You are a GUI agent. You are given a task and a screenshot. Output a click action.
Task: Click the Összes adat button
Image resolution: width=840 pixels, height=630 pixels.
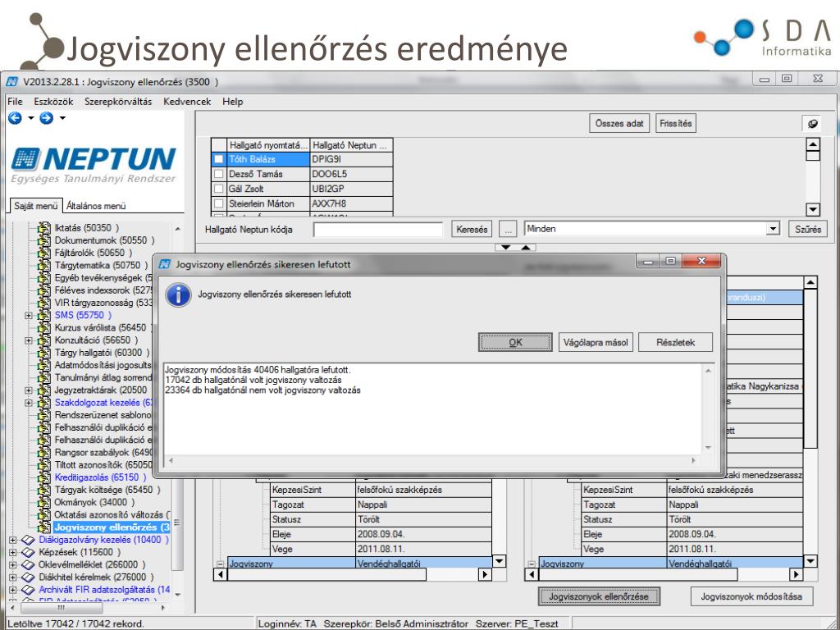click(x=619, y=123)
